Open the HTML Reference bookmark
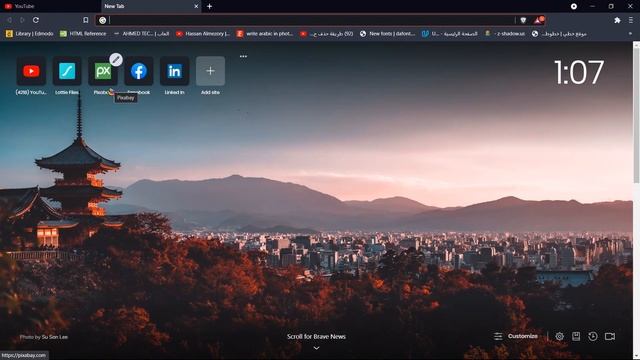This screenshot has width=640, height=360. click(83, 34)
